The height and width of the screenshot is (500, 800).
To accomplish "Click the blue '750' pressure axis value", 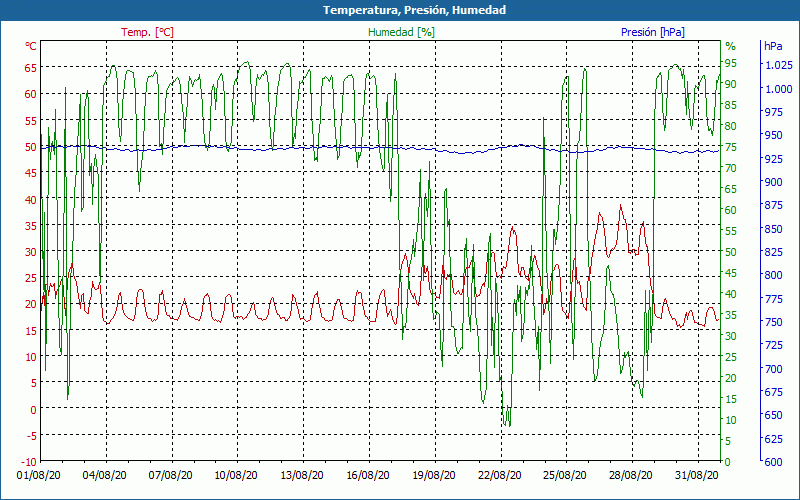I will tap(773, 322).
